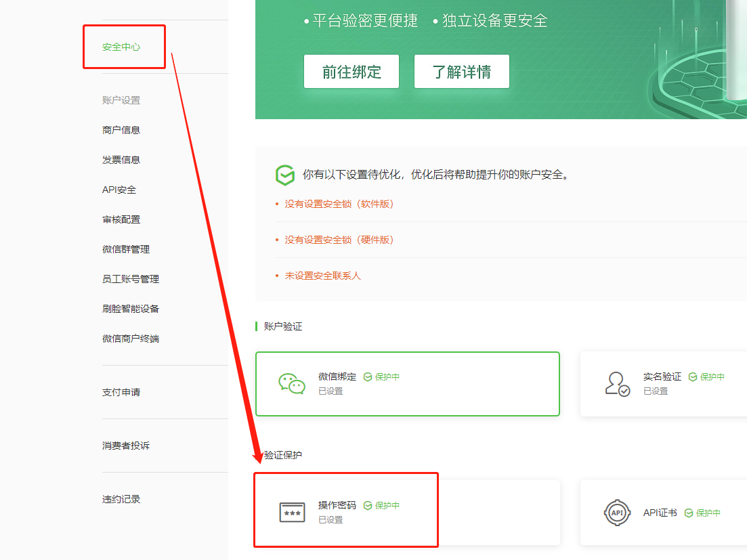Click the 保护中 shield icon next to 操作密码
This screenshot has width=747, height=560.
tap(368, 506)
